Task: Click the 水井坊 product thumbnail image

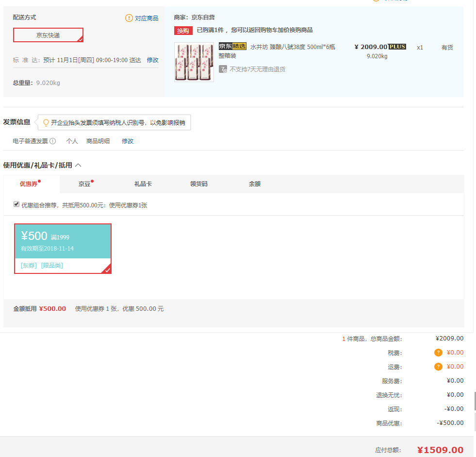Action: pyautogui.click(x=194, y=62)
